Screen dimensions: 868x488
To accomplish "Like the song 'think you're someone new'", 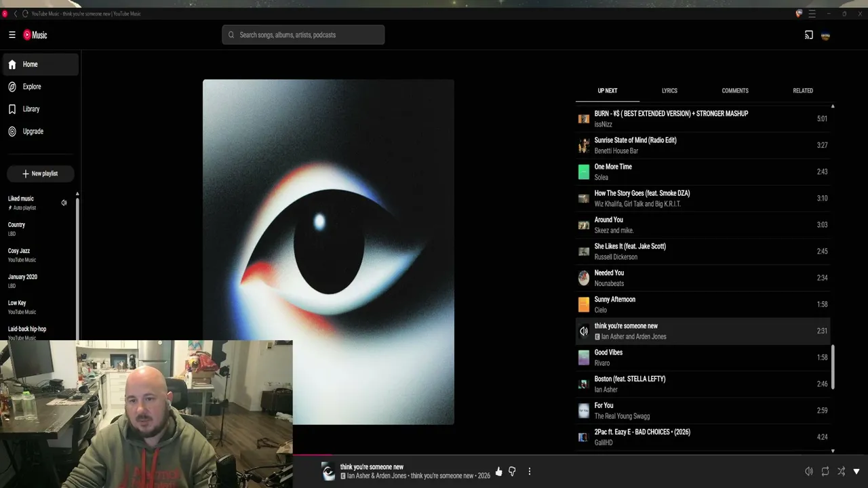I will click(x=499, y=472).
